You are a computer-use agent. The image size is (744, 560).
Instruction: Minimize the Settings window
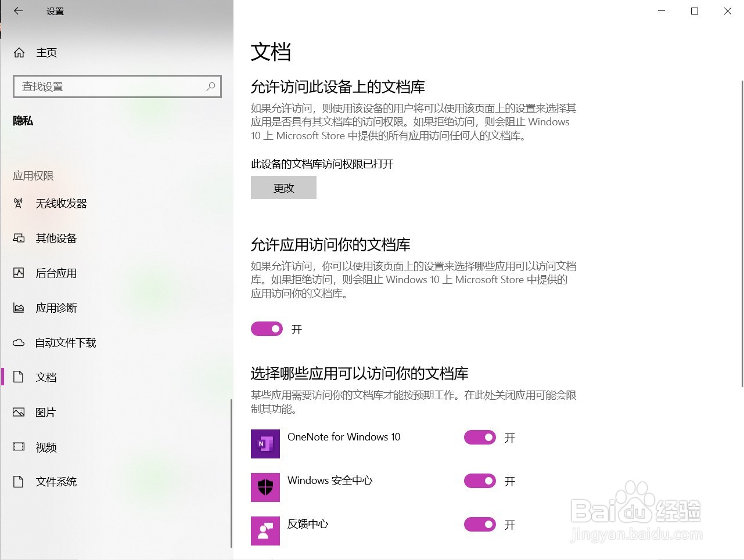click(x=662, y=11)
